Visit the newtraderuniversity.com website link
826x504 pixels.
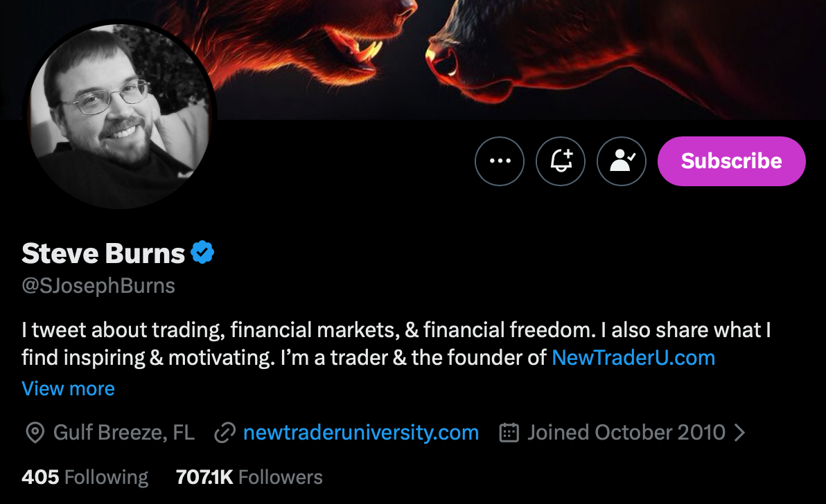pyautogui.click(x=361, y=433)
